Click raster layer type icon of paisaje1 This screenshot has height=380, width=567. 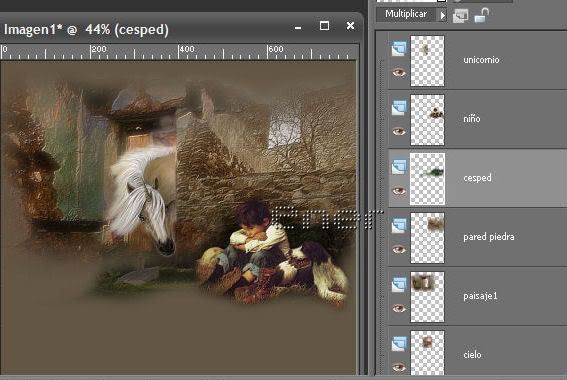(x=399, y=285)
